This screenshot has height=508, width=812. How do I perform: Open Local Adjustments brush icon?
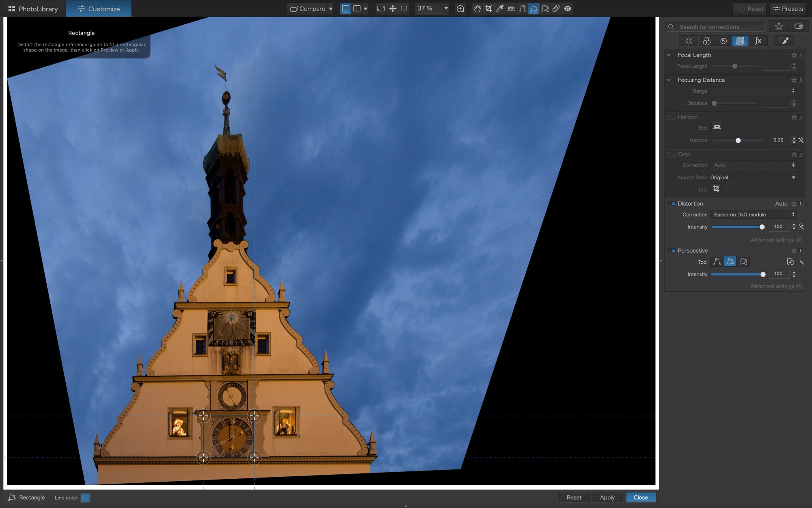tap(784, 41)
